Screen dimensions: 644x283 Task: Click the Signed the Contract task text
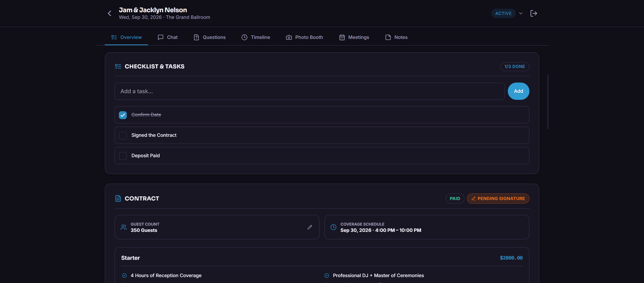coord(154,135)
